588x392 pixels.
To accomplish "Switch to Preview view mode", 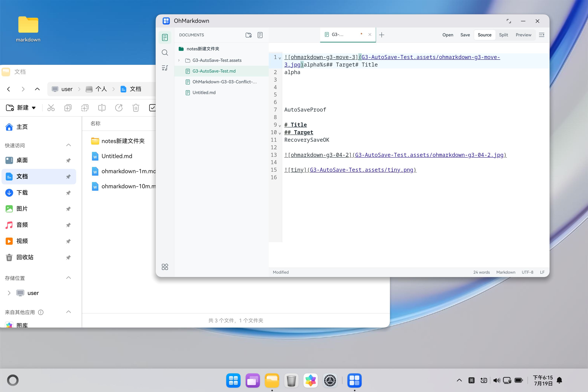I will click(524, 35).
